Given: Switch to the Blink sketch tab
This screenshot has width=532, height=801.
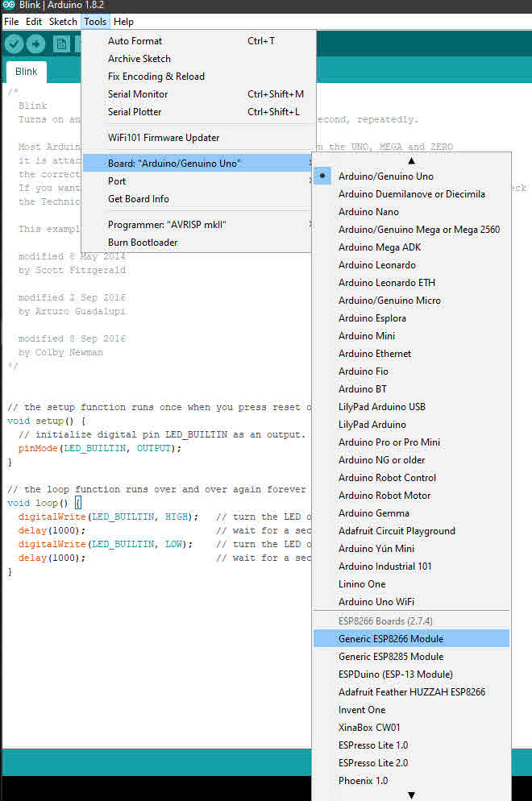Looking at the screenshot, I should click(27, 72).
